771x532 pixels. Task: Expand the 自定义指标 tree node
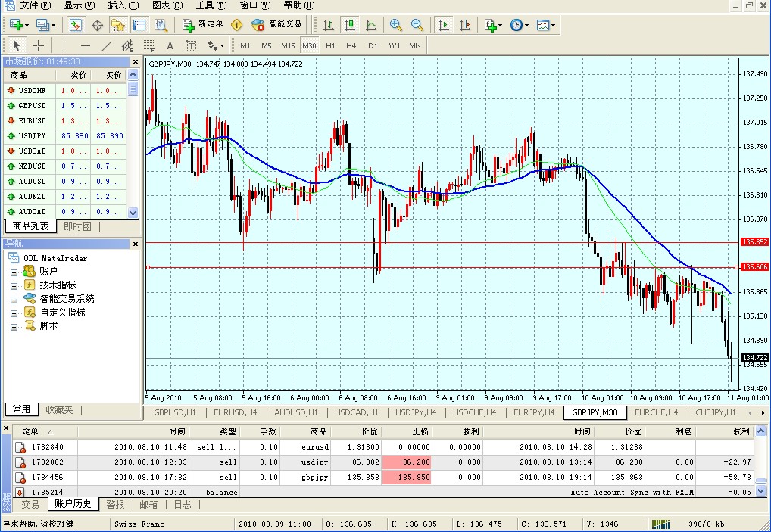coord(14,313)
